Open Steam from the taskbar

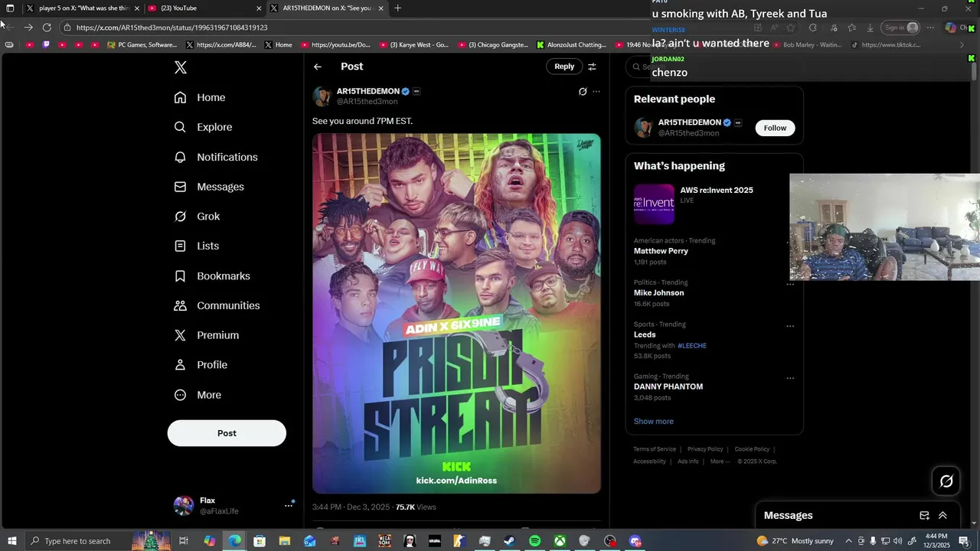pos(509,541)
